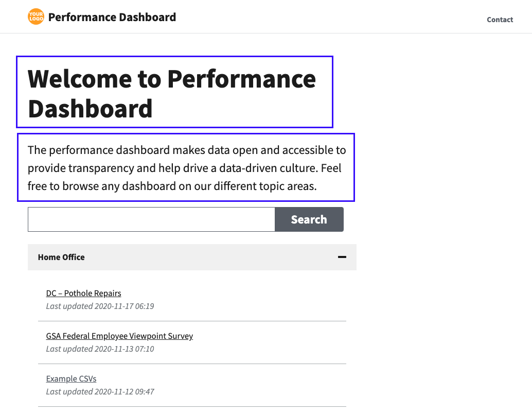This screenshot has width=532, height=413.
Task: Open the DC – Pothole Repairs dashboard
Action: [x=83, y=293]
